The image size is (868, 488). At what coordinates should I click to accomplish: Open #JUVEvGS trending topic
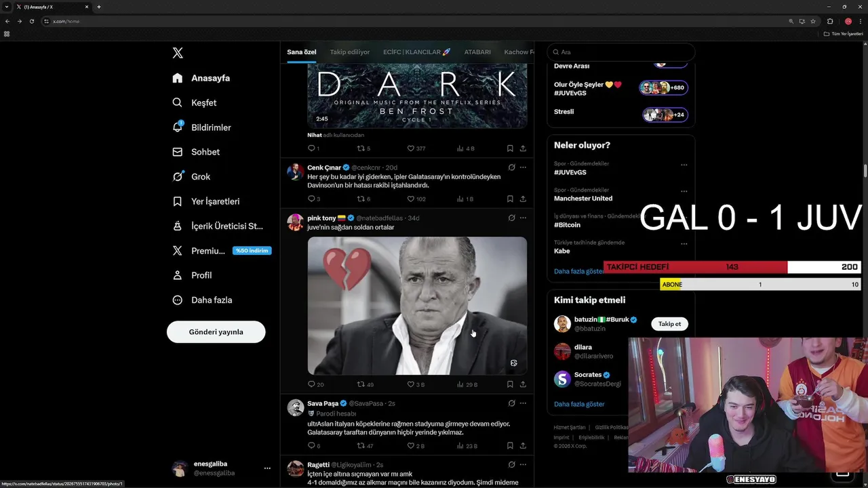coord(570,172)
